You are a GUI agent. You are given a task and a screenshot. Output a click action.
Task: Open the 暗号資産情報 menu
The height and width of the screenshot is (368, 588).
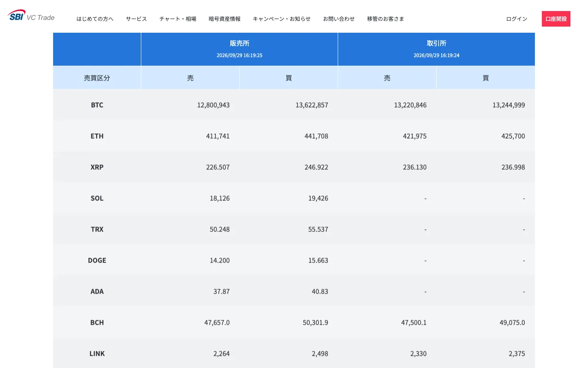[225, 19]
